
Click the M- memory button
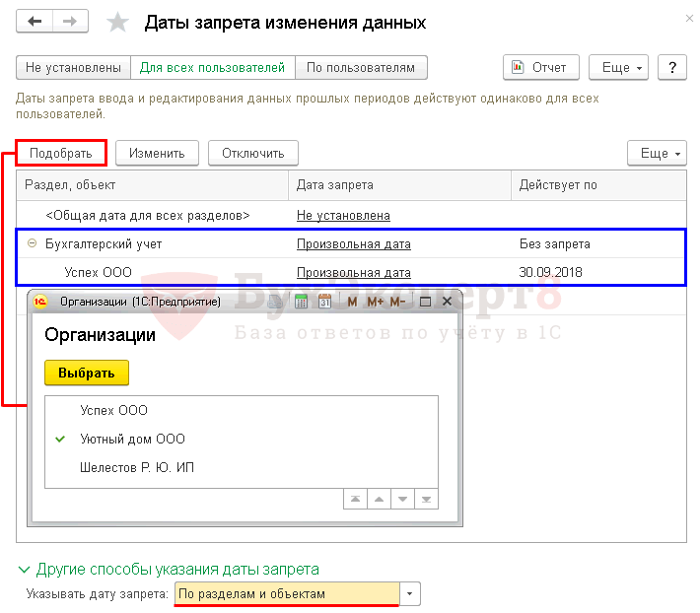(397, 302)
